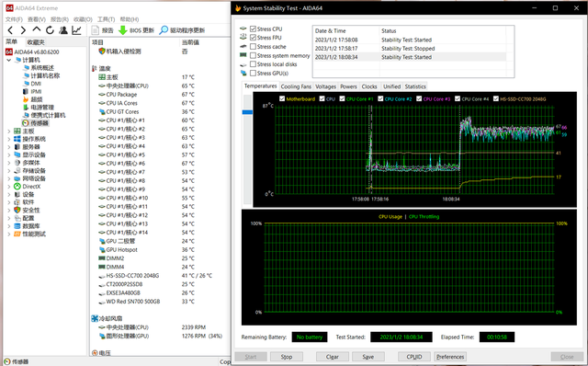Switch to the Voltages tab
The width and height of the screenshot is (588, 366).
[325, 86]
